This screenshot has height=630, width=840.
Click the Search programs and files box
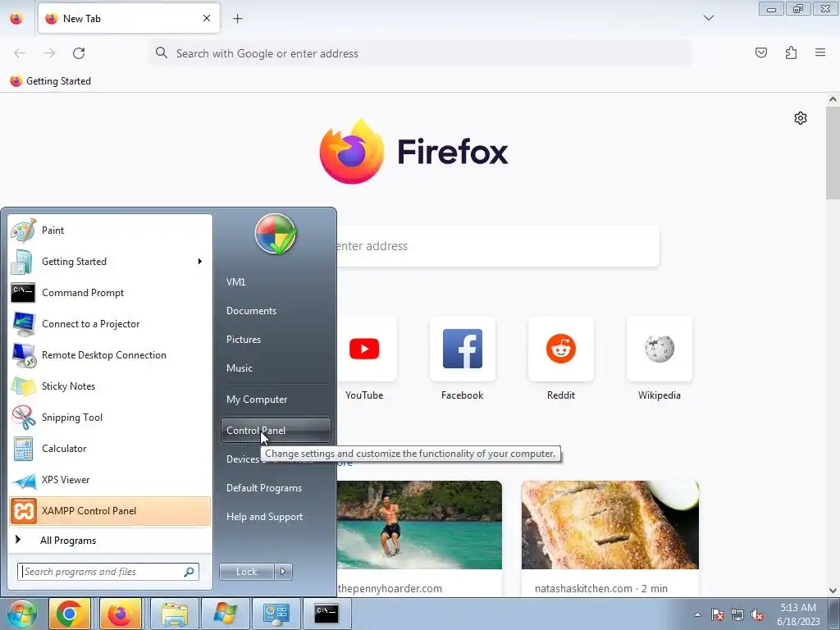107,572
